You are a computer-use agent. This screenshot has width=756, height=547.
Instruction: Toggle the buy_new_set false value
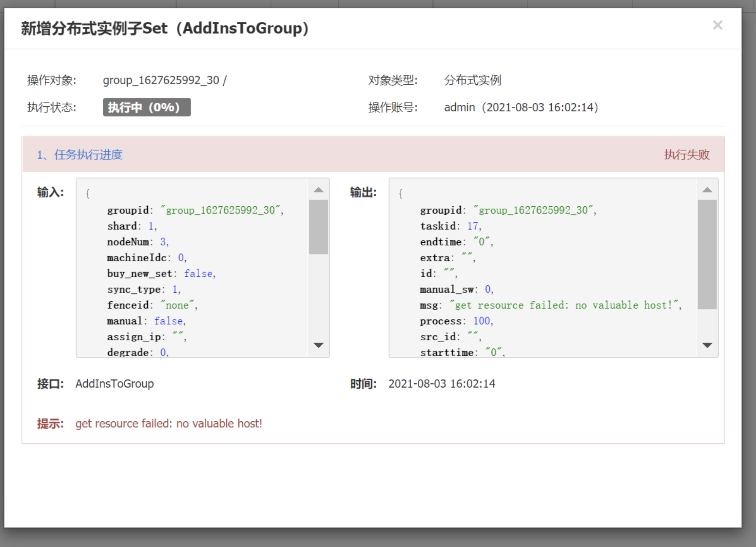pyautogui.click(x=198, y=273)
